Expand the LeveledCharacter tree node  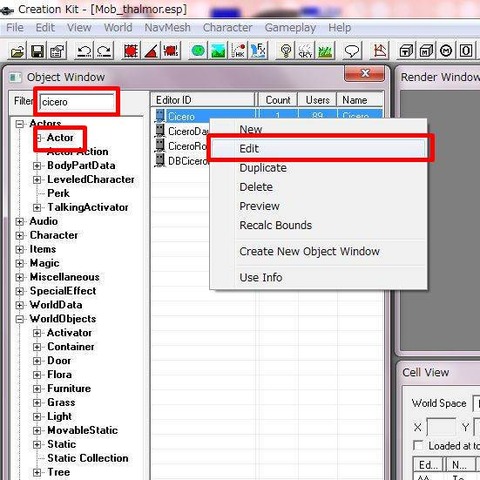click(x=37, y=180)
